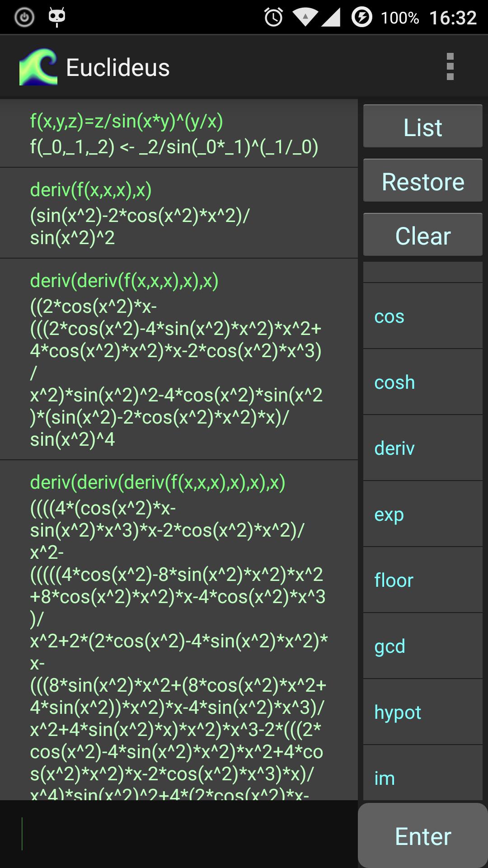Insert the deriv function from list

pos(422,448)
